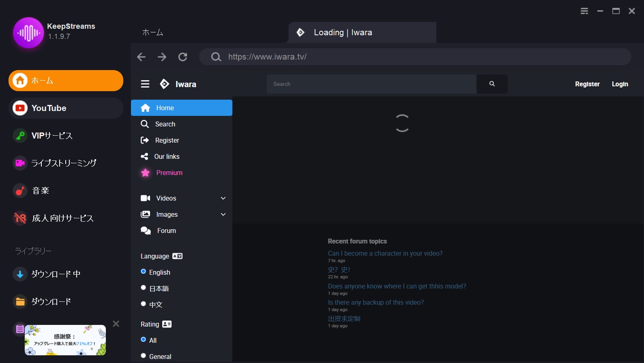Select Home in the Iwara side menu

tap(182, 108)
